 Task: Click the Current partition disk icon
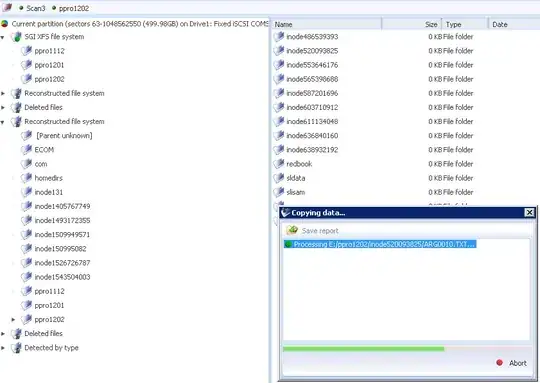point(4,24)
